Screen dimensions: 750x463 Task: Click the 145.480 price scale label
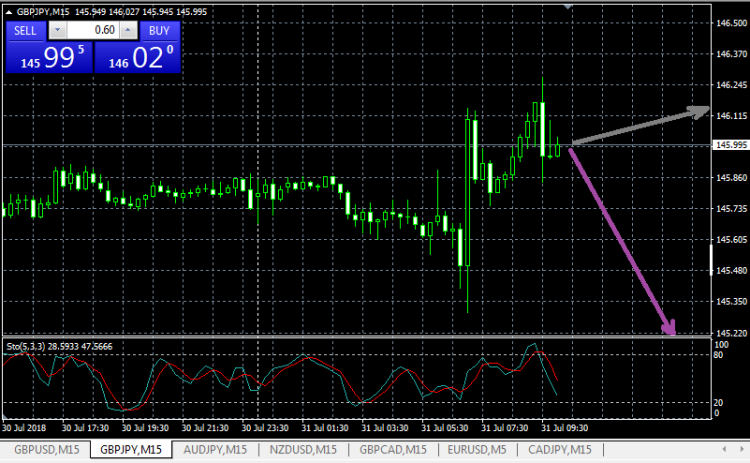[x=731, y=270]
